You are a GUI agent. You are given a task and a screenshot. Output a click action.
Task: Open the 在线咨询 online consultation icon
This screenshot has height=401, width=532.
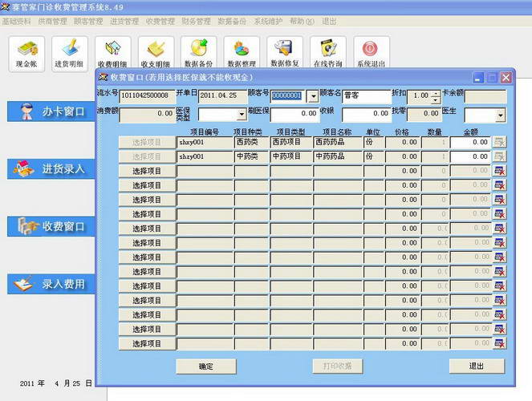point(327,54)
